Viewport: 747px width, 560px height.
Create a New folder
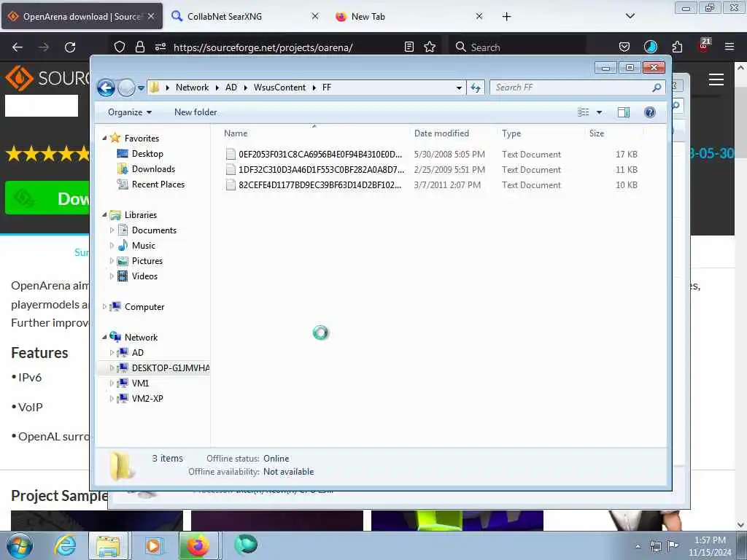coord(196,112)
